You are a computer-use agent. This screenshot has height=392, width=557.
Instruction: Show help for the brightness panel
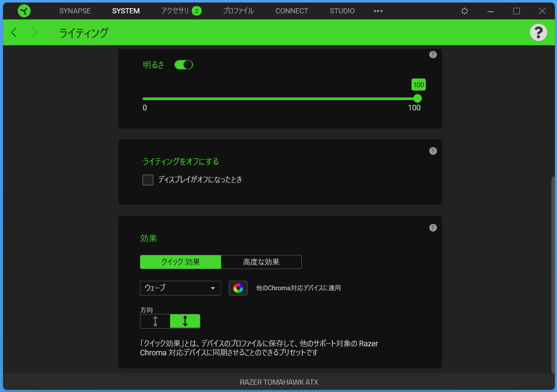click(433, 55)
